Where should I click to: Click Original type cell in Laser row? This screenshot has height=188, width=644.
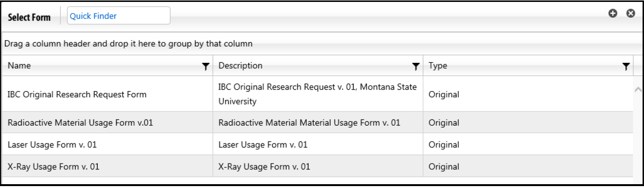click(x=528, y=145)
